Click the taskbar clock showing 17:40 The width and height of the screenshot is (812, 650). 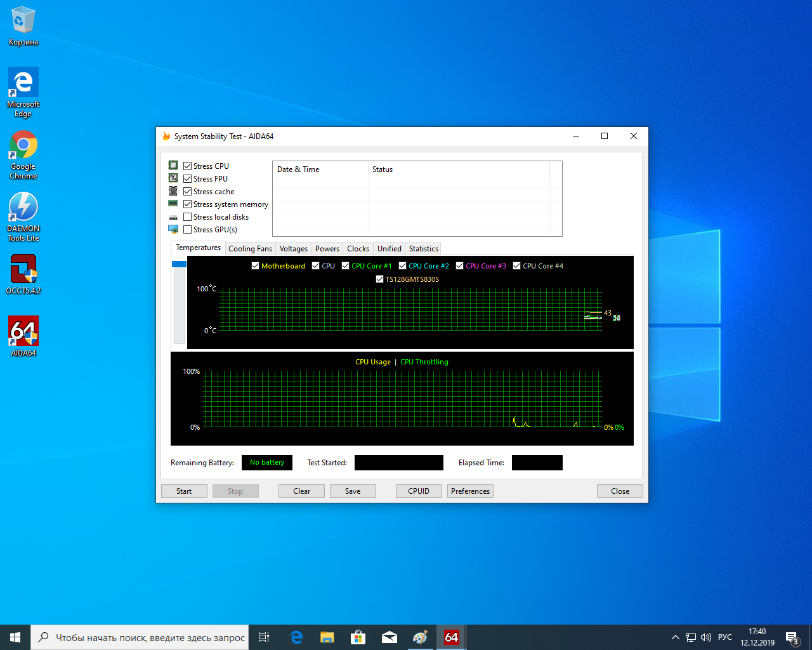(x=757, y=637)
